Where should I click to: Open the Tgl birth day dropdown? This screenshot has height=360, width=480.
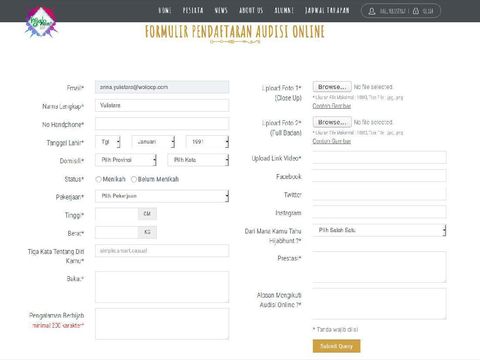coord(108,142)
